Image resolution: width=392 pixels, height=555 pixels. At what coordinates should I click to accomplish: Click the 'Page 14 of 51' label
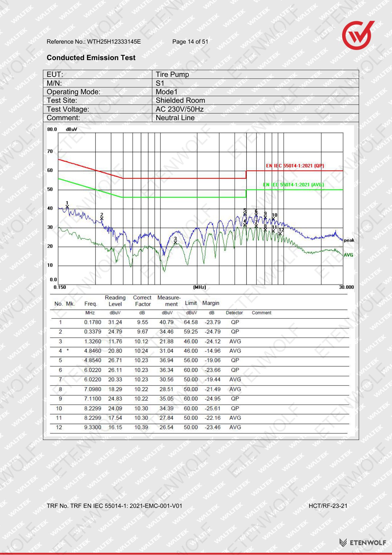pos(190,42)
